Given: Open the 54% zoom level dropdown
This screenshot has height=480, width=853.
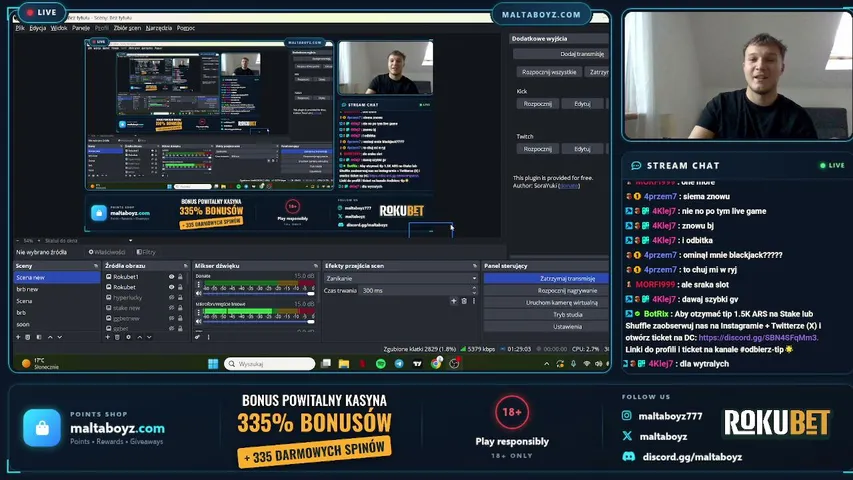Looking at the screenshot, I should coord(29,241).
